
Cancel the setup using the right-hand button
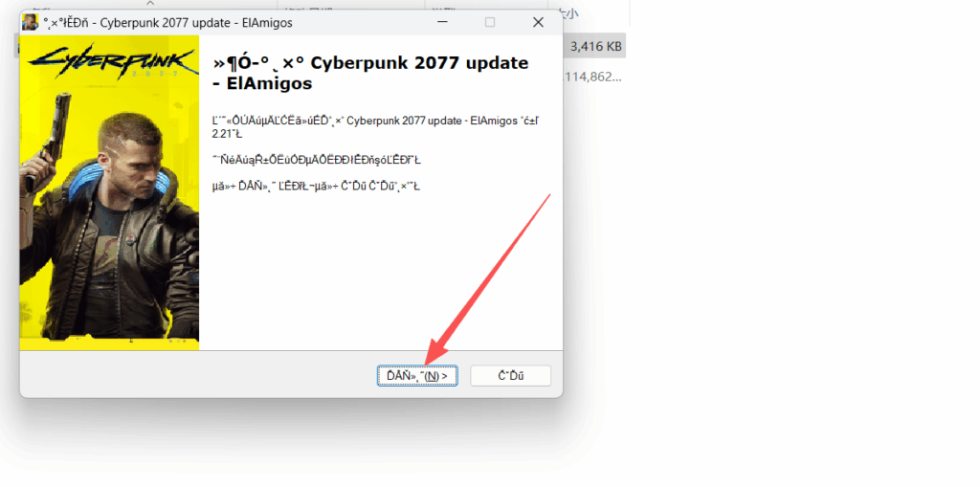[x=511, y=376]
